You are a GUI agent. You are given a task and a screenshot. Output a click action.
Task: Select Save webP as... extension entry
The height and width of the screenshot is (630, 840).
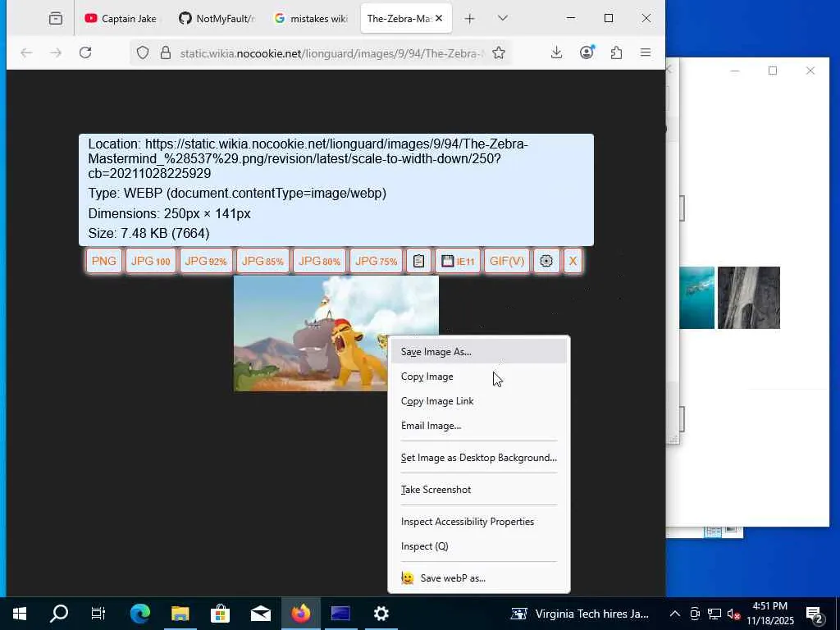[x=478, y=578]
